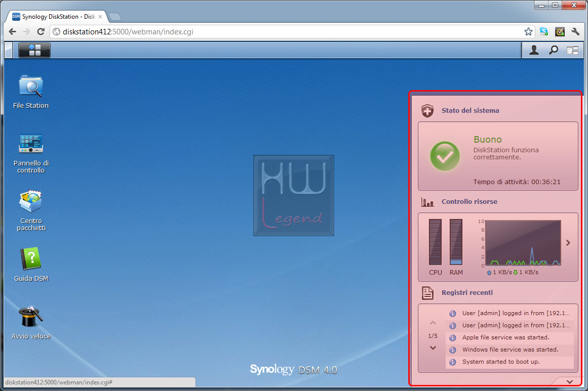Open Pannello di controllo

coord(31,154)
